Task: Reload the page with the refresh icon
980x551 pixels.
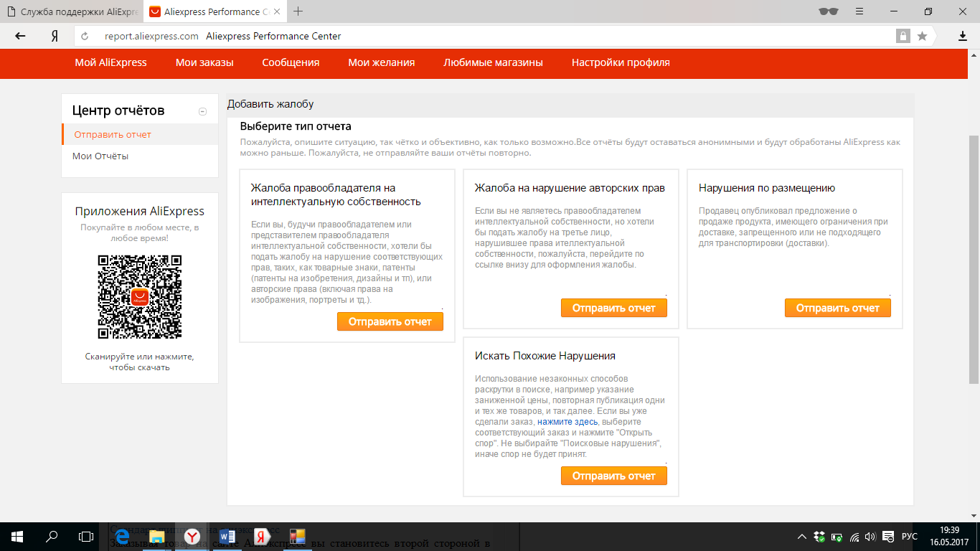Action: point(85,36)
